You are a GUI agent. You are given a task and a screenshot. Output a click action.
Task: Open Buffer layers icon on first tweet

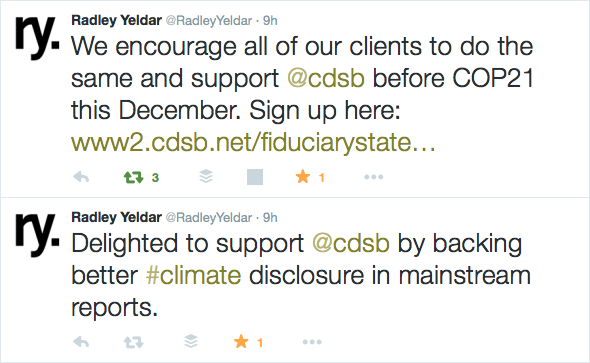point(206,176)
